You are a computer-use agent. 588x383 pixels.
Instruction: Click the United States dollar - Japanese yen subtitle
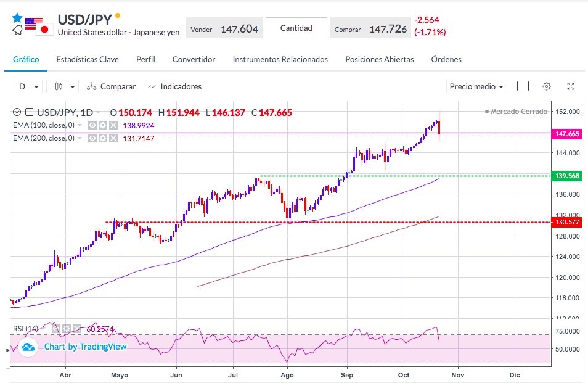118,32
